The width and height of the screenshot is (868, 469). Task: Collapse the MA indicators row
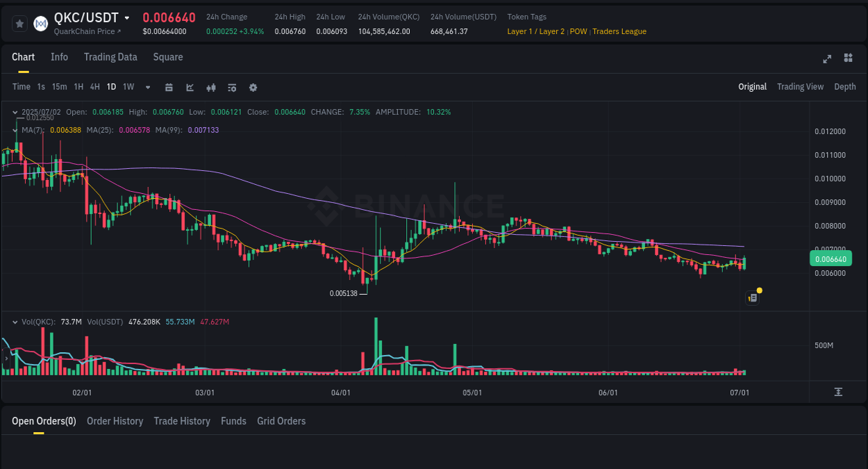pyautogui.click(x=14, y=130)
